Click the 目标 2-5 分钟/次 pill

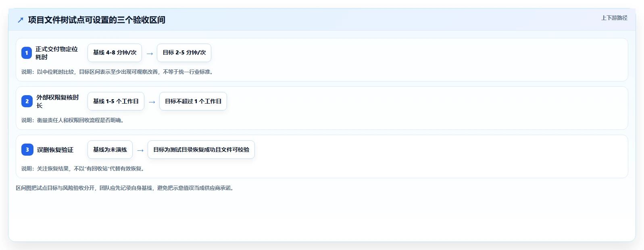point(184,53)
